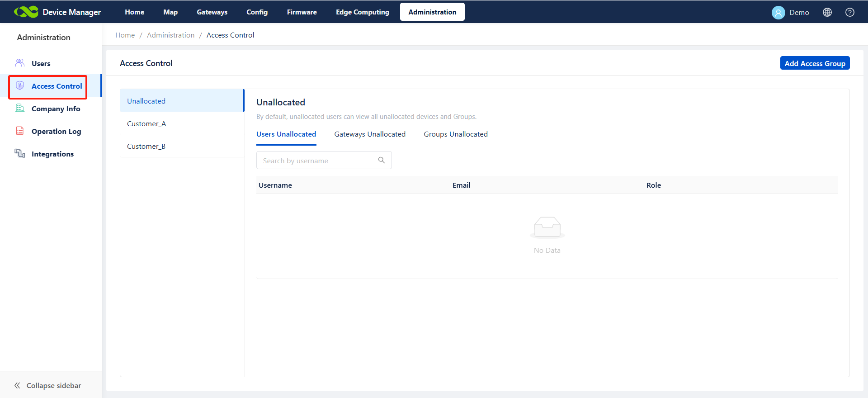Select the Customer_A access group
Screen dimensions: 868x398
146,124
